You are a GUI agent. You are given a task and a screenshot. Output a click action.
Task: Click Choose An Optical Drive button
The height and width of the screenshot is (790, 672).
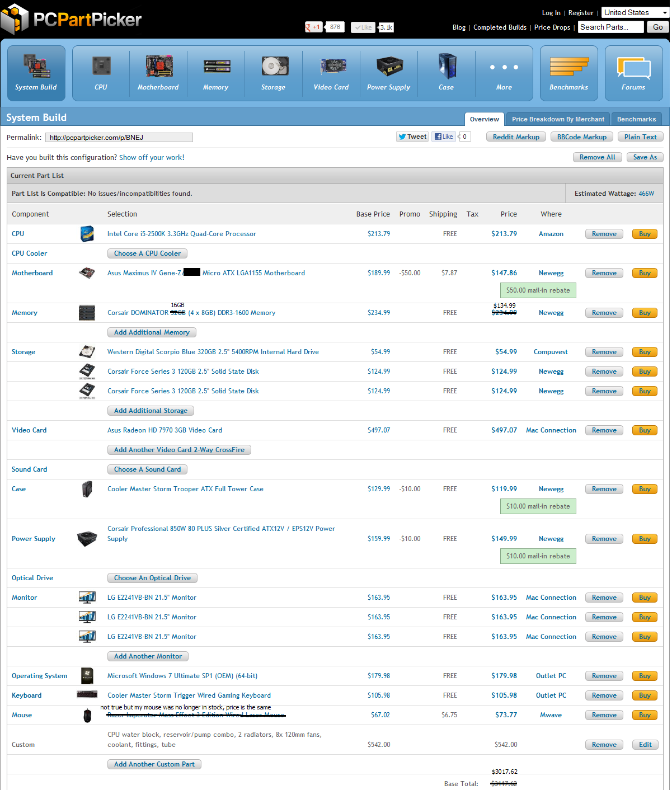[x=152, y=578]
